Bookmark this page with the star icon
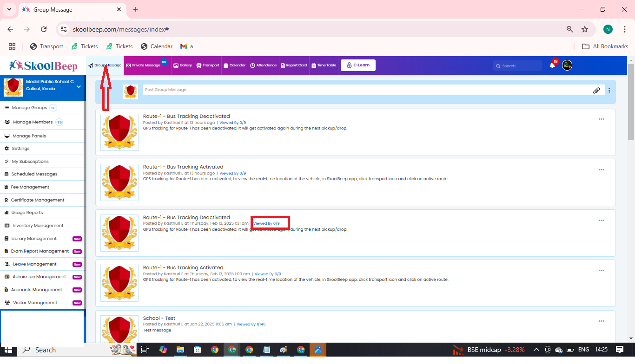 coord(585,29)
